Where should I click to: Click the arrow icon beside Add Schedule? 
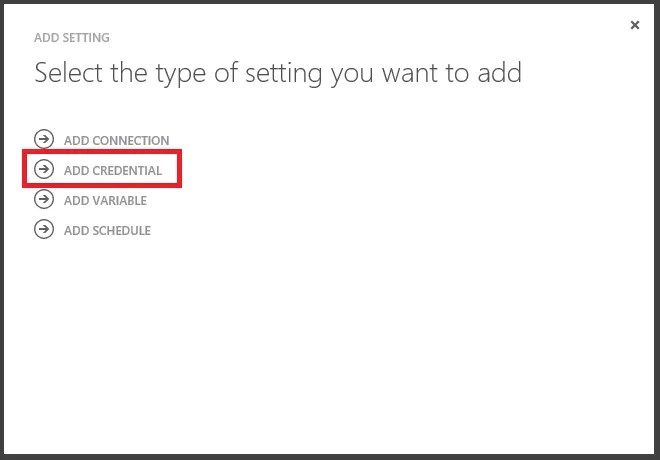tap(44, 229)
